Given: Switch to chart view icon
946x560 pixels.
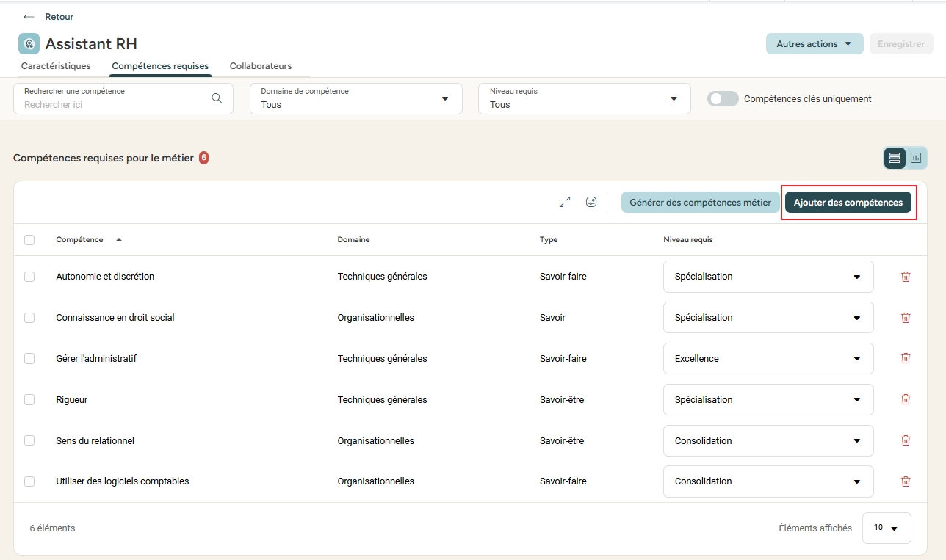Looking at the screenshot, I should click(x=916, y=158).
